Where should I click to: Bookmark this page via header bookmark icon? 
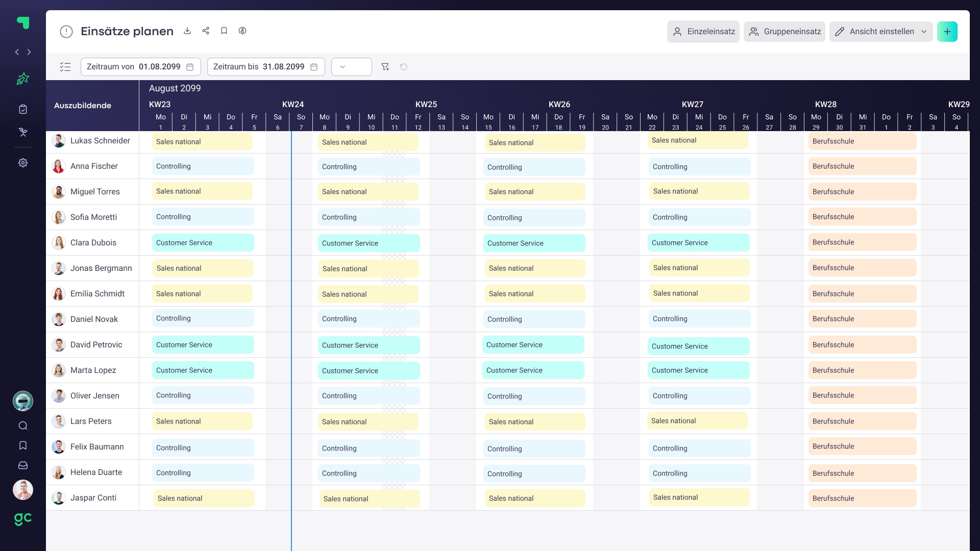[x=224, y=31]
